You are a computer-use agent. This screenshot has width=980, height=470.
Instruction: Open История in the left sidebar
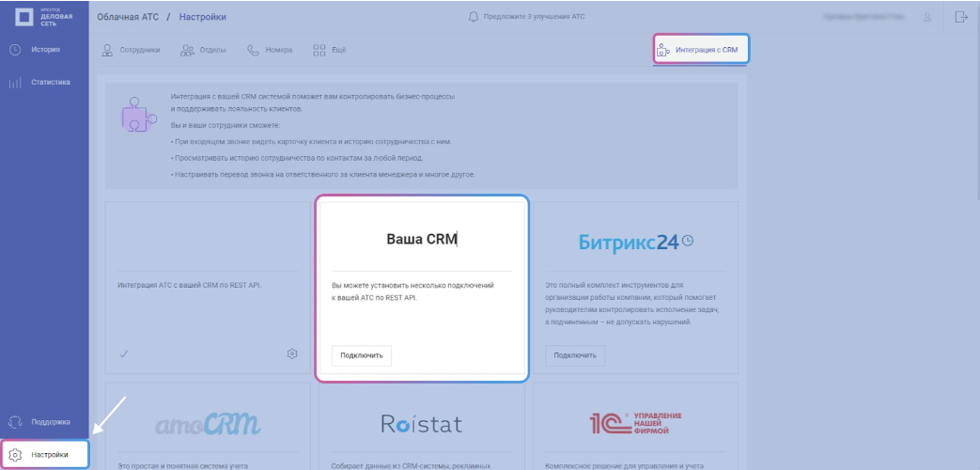click(x=38, y=50)
